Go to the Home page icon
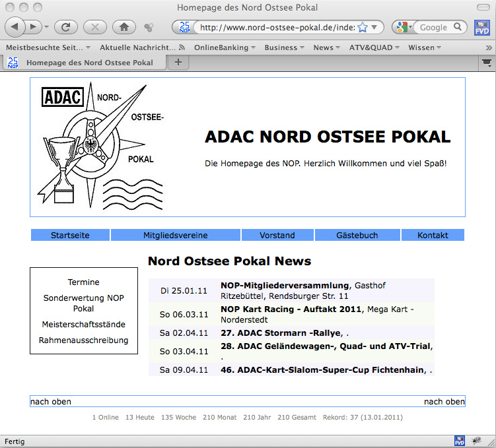This screenshot has width=496, height=448. 124,27
